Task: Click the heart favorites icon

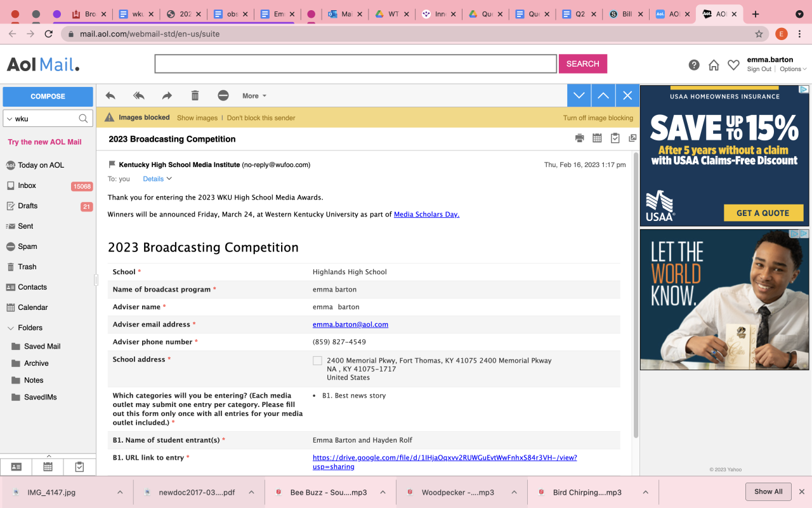Action: point(733,65)
